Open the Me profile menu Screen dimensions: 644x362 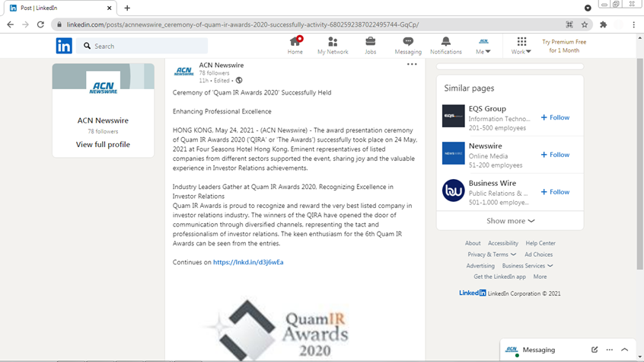pos(483,45)
